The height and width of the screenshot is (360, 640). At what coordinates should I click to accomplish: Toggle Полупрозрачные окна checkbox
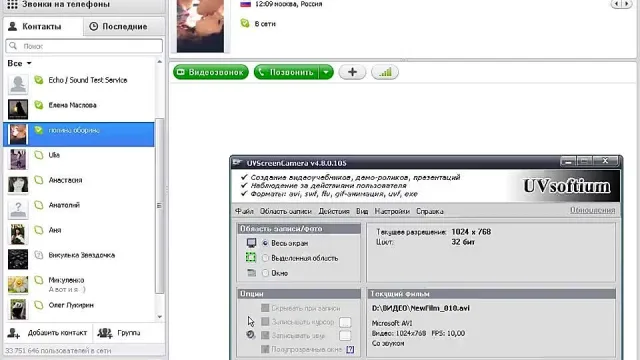point(265,349)
